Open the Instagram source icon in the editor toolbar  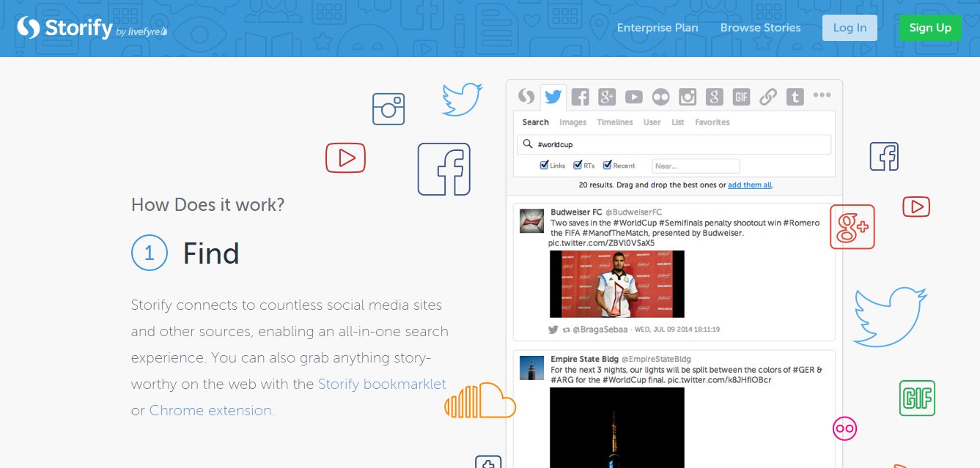pyautogui.click(x=688, y=97)
